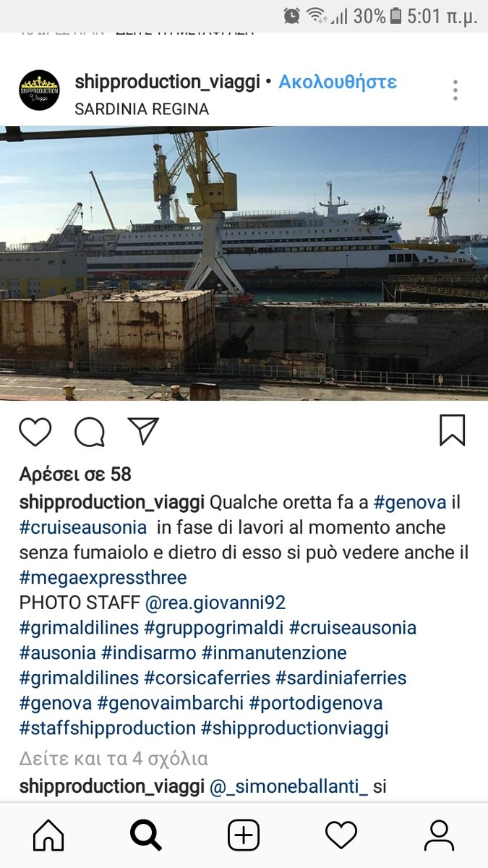Open activity heart icon in bottom bar
Viewport: 488px width, 868px height.
tap(341, 836)
